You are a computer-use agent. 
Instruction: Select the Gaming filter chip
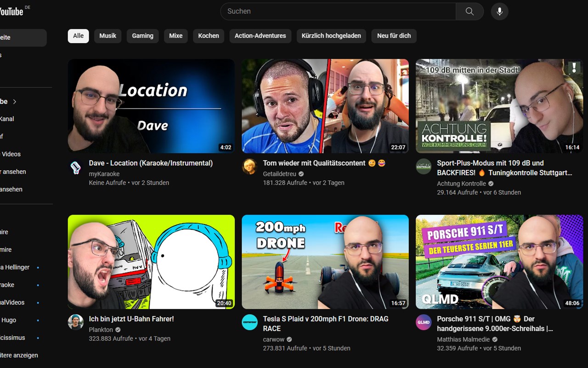[143, 36]
